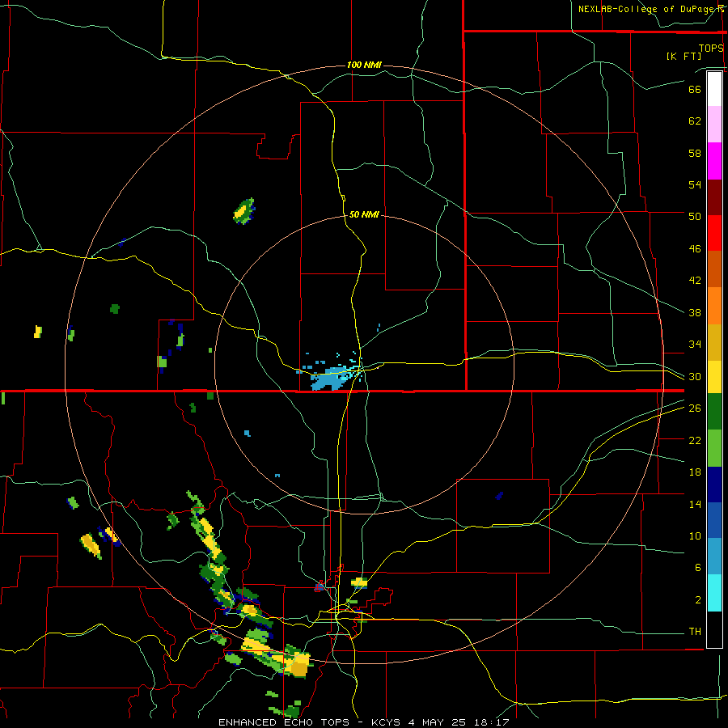Click the medium blue legend band

tap(714, 520)
